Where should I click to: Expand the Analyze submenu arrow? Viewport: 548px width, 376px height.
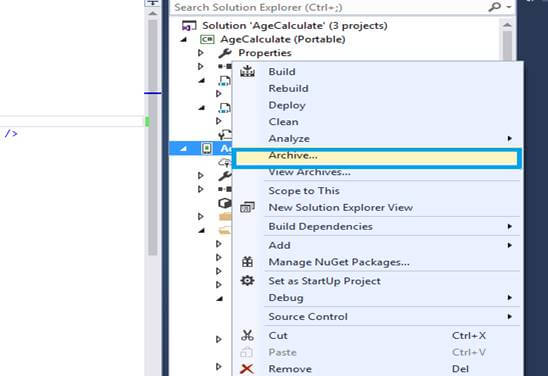tap(510, 139)
